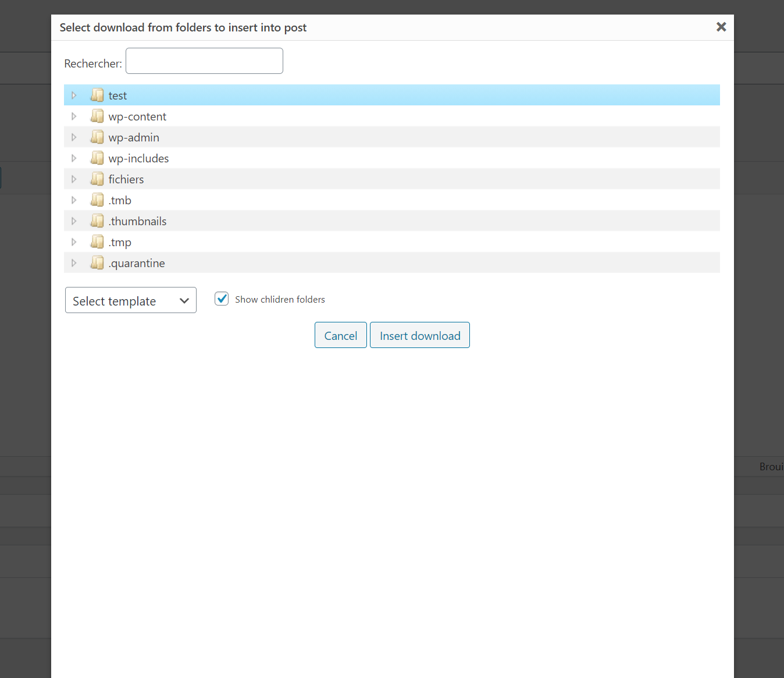Click the .tmp folder icon
Image resolution: width=784 pixels, height=678 pixels.
tap(97, 242)
